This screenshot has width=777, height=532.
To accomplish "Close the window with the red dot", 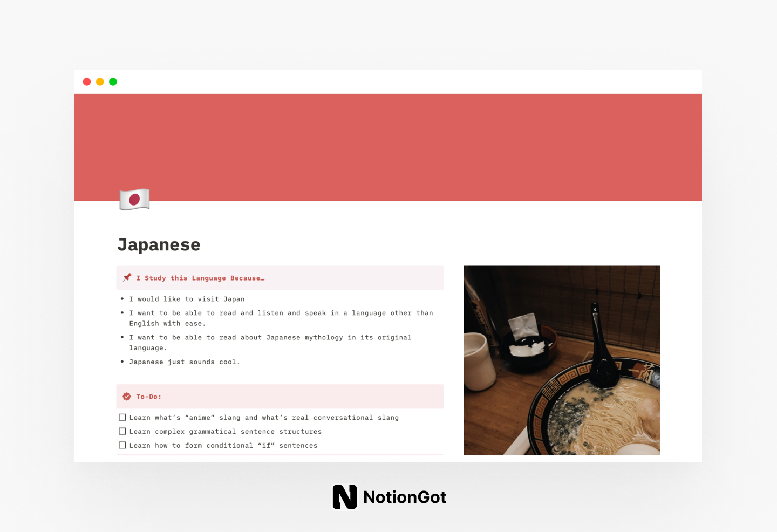I will click(x=87, y=82).
